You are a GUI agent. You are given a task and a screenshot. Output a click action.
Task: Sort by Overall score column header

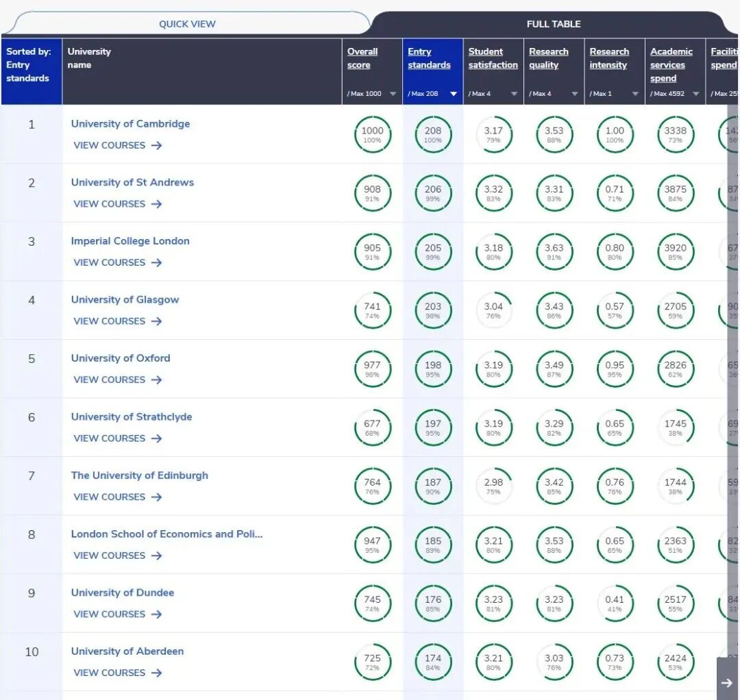tap(362, 58)
